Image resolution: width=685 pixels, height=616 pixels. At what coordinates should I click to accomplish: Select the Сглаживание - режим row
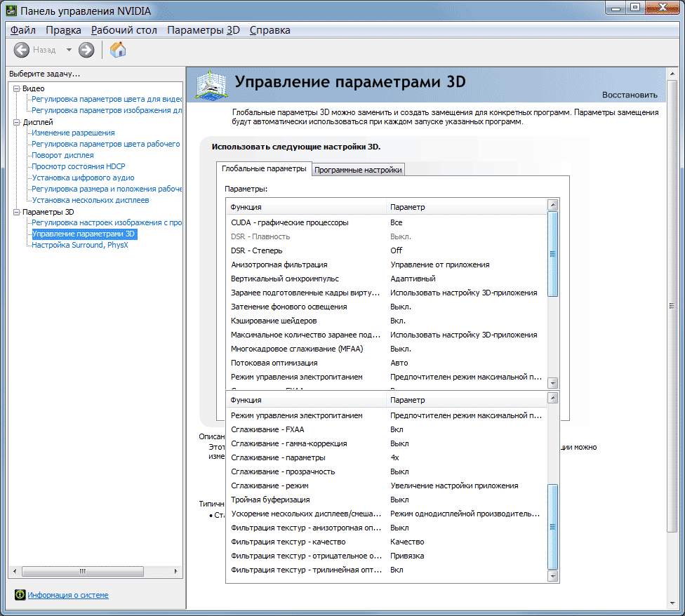pos(387,486)
